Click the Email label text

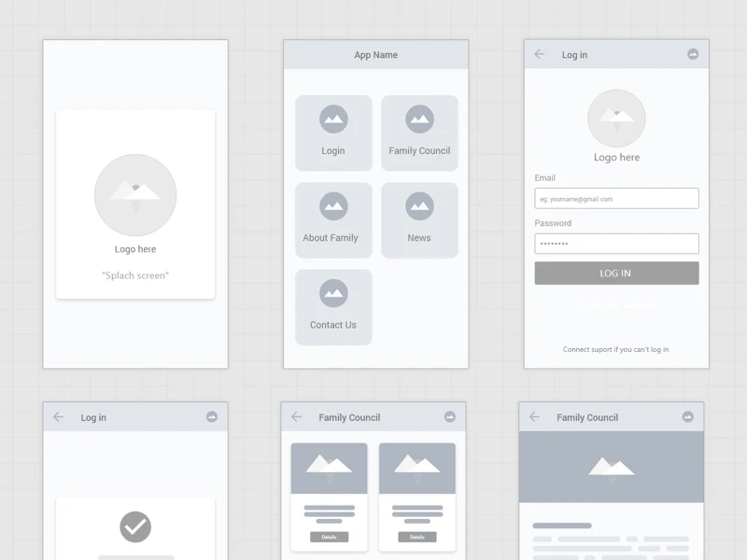[544, 177]
